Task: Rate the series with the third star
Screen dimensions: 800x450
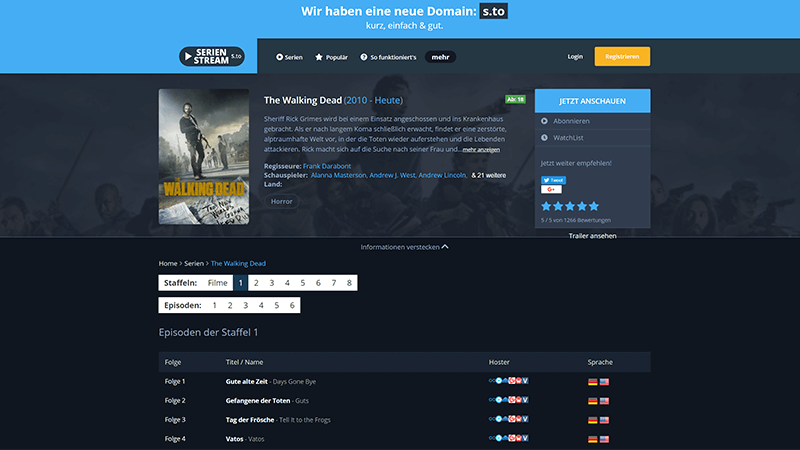Action: [x=570, y=206]
